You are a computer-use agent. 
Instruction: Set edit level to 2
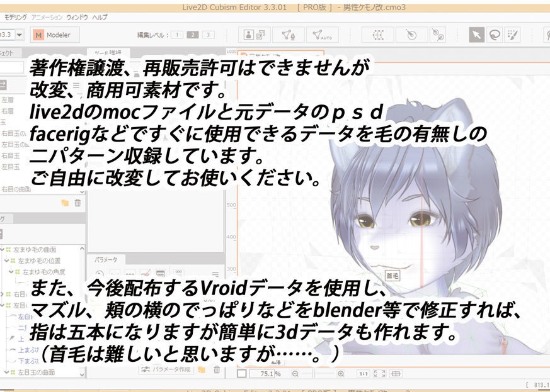(x=193, y=35)
